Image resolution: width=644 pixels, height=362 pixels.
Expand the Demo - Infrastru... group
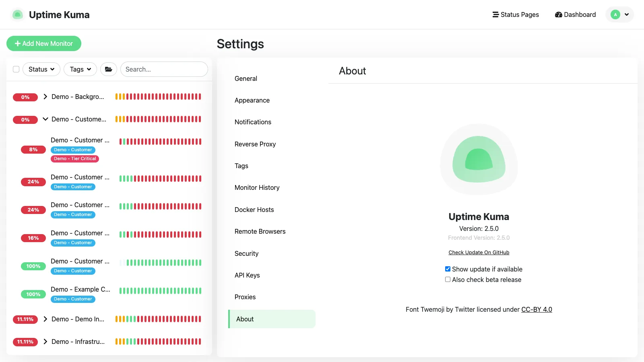pos(45,341)
